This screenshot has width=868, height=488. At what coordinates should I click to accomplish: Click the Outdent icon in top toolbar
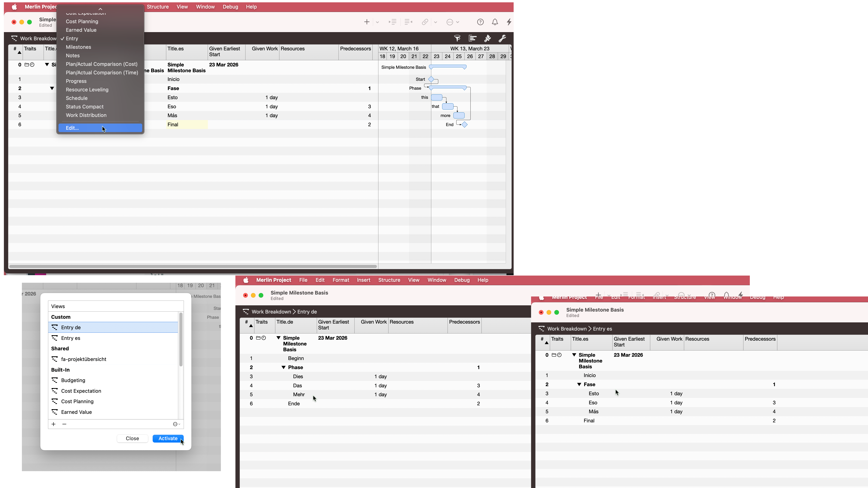pyautogui.click(x=408, y=22)
